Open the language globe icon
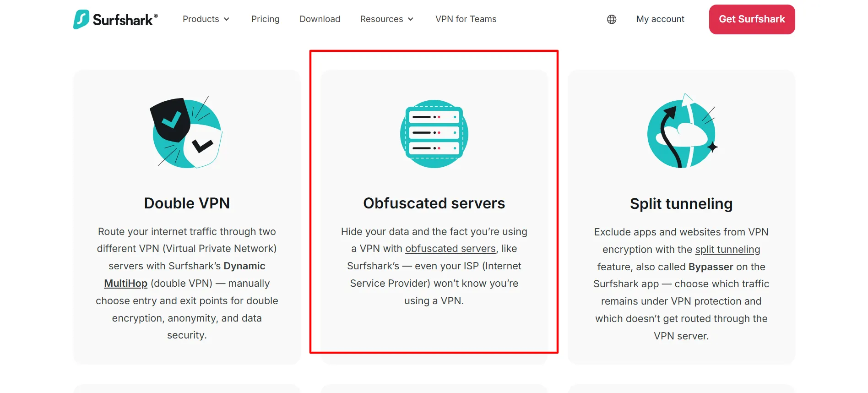The width and height of the screenshot is (868, 393). pyautogui.click(x=612, y=19)
